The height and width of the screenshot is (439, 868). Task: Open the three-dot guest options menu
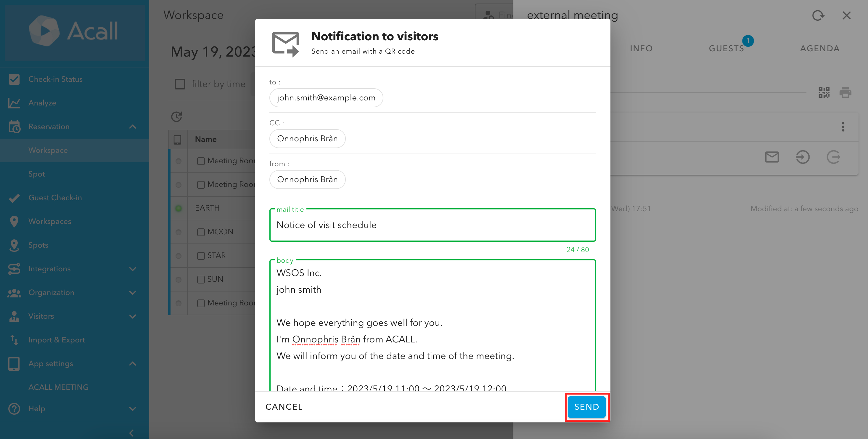click(x=843, y=127)
